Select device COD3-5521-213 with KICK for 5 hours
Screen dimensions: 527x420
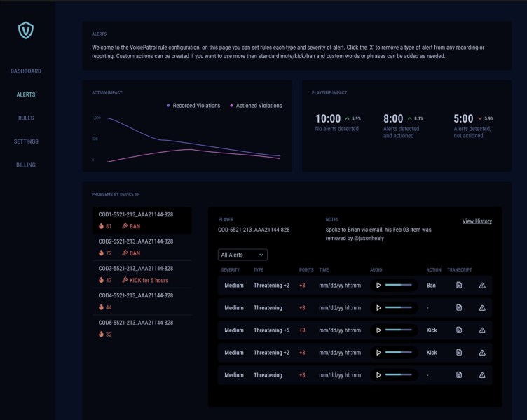[142, 274]
